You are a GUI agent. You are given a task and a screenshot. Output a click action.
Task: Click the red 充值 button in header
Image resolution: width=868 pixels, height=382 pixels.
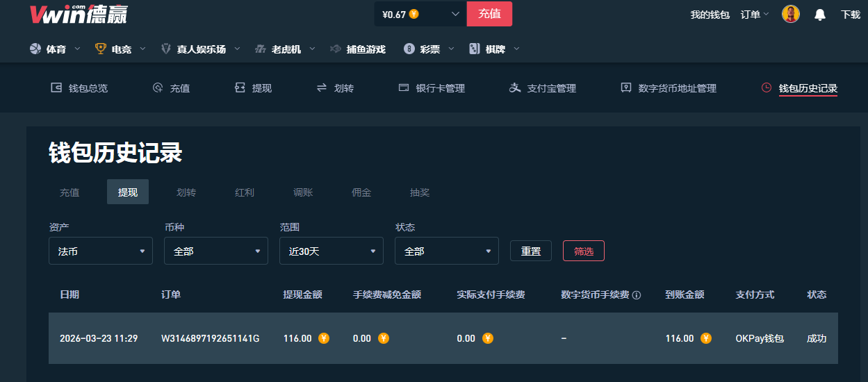click(489, 14)
